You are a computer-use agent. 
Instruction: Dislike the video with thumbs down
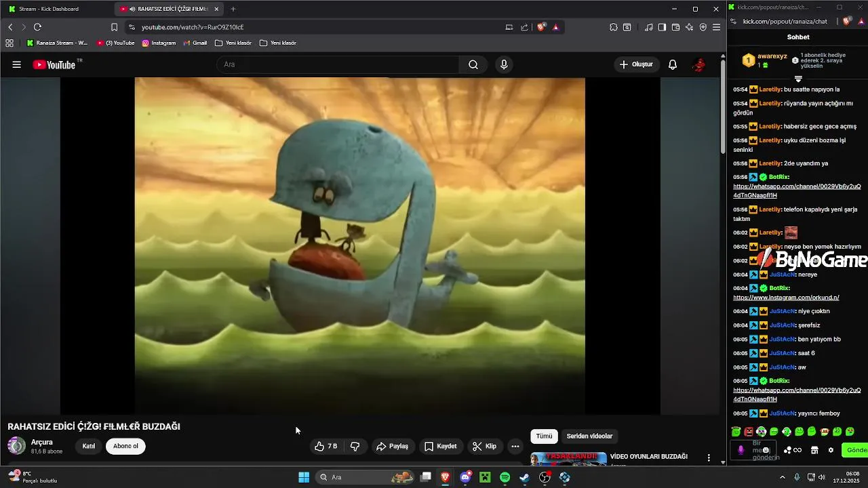click(x=355, y=446)
